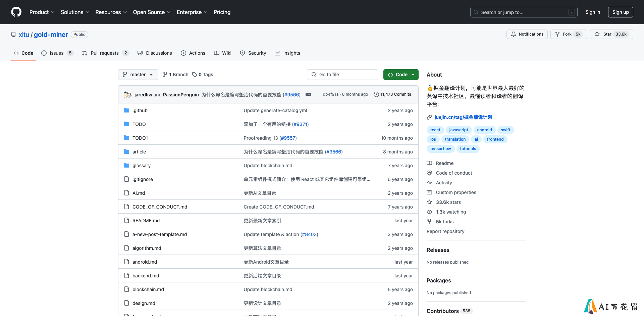This screenshot has width=644, height=316.
Task: View the 1 Branch list
Action: point(175,75)
